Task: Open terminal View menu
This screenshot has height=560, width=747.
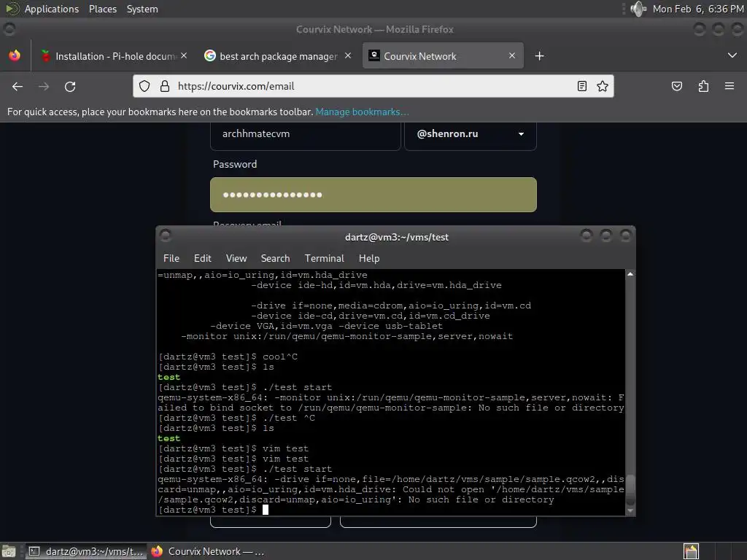Action: (x=236, y=258)
